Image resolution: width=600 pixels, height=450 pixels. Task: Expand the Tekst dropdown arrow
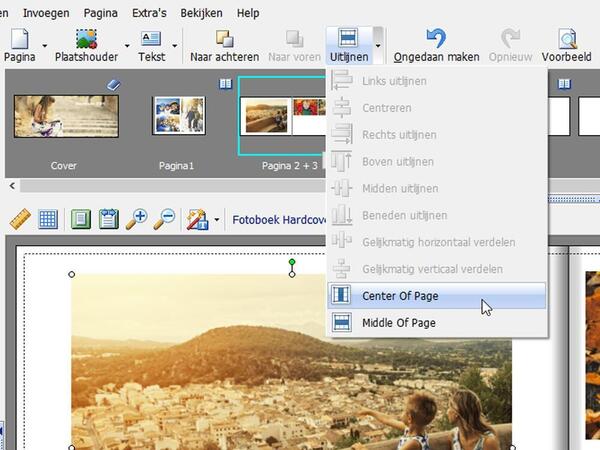point(175,45)
